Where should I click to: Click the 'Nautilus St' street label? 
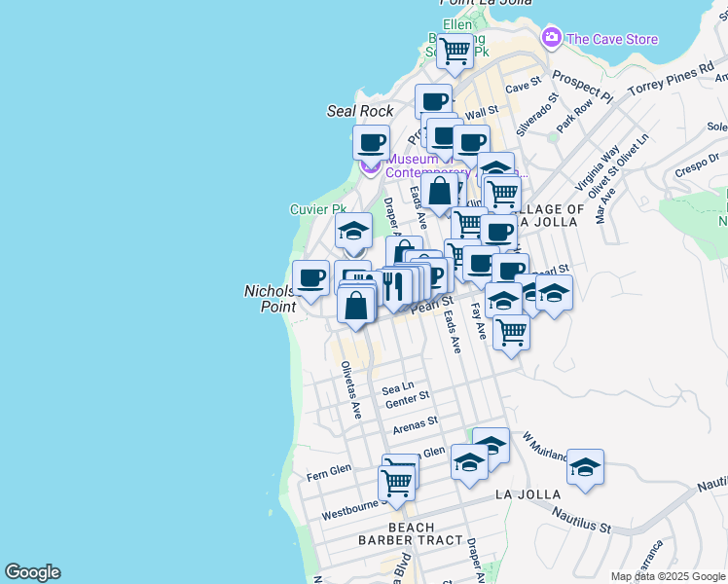581,520
